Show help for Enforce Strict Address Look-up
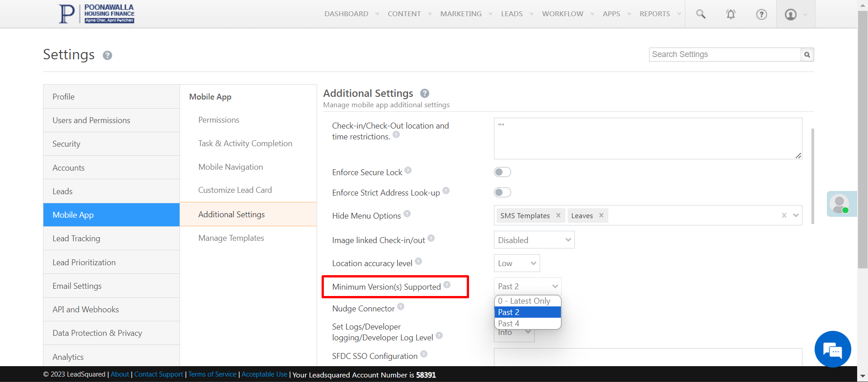 pyautogui.click(x=446, y=191)
